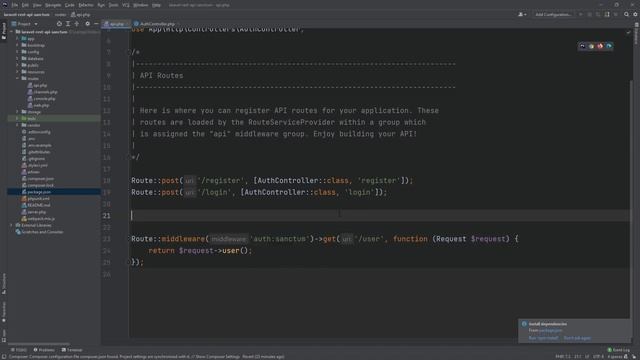Open the Favorites tool window side tab
The width and height of the screenshot is (640, 360).
pos(4,312)
